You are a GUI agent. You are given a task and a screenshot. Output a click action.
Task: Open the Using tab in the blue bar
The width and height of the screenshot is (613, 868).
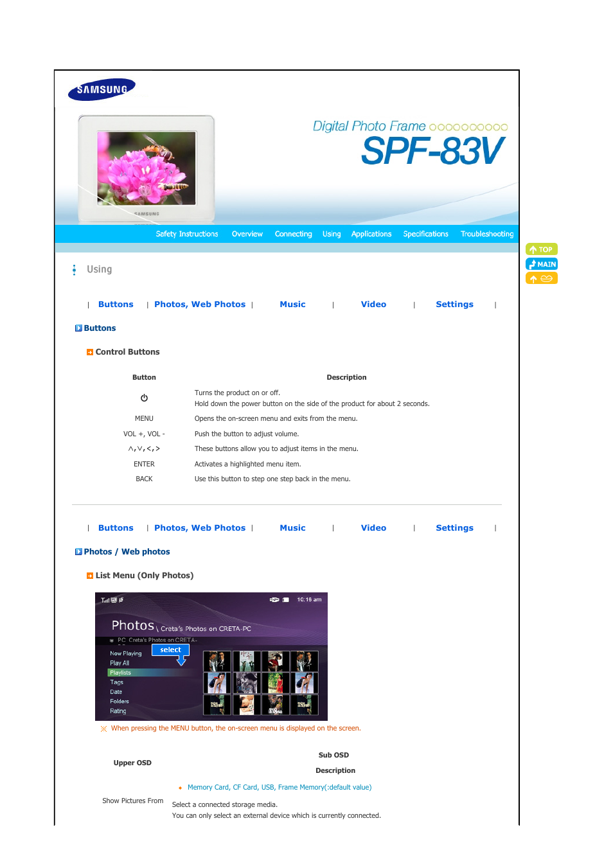pyautogui.click(x=332, y=234)
